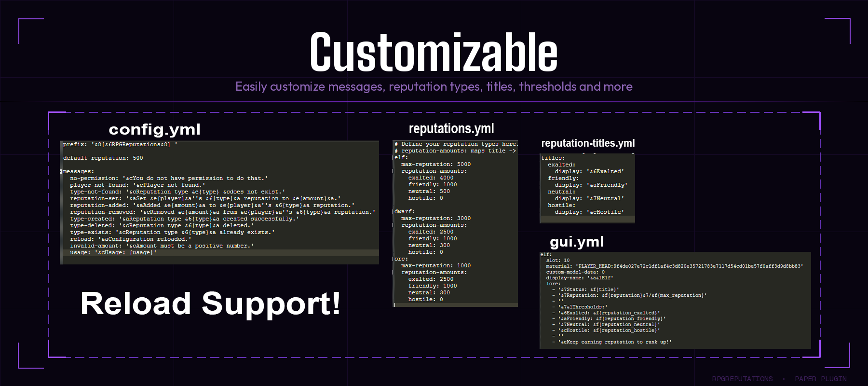Screen dimensions: 868x386
Task: Click the Customizable main heading
Action: (434, 52)
